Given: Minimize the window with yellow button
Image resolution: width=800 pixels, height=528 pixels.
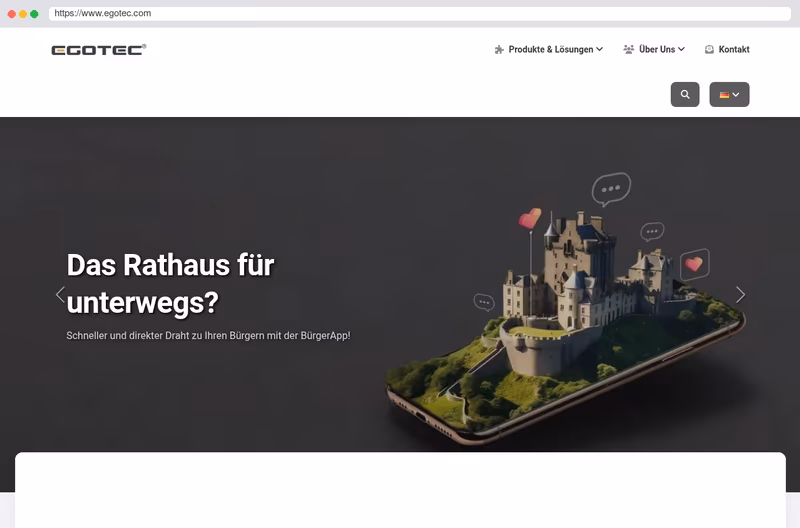Looking at the screenshot, I should point(23,14).
